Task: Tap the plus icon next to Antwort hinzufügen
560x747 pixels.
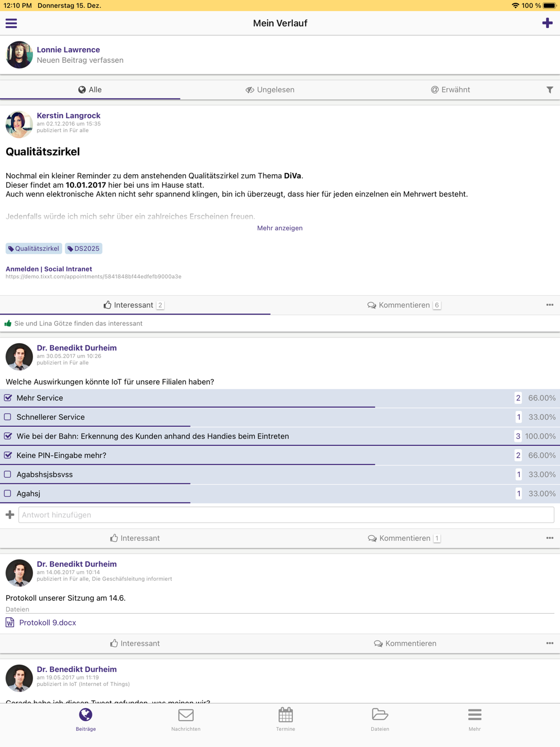Action: [x=10, y=515]
